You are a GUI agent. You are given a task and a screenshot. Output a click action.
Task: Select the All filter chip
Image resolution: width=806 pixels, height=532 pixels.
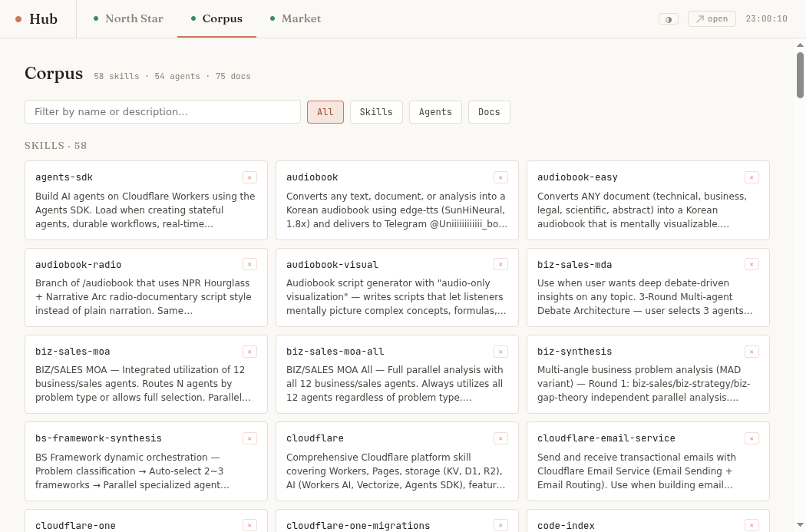(325, 112)
